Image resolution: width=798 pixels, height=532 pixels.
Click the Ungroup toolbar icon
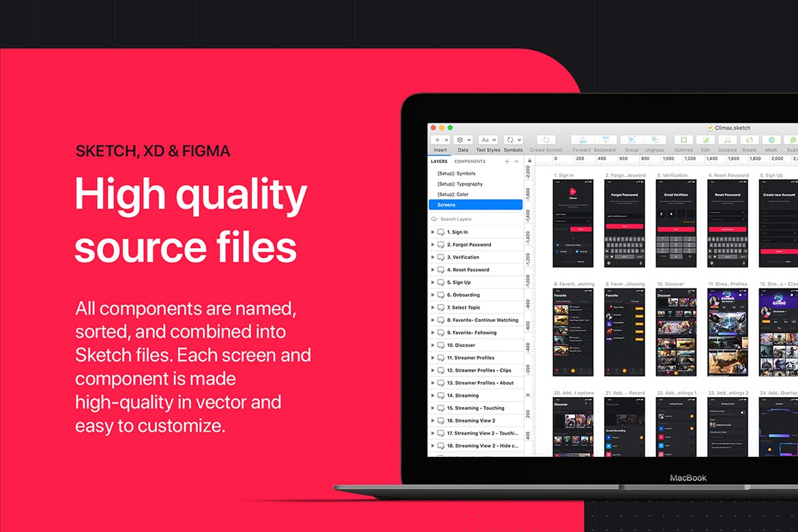[655, 140]
